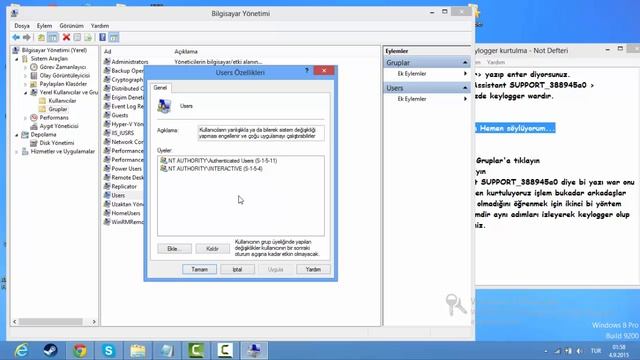Open Skype from the taskbar
640x360 pixels.
point(109,350)
